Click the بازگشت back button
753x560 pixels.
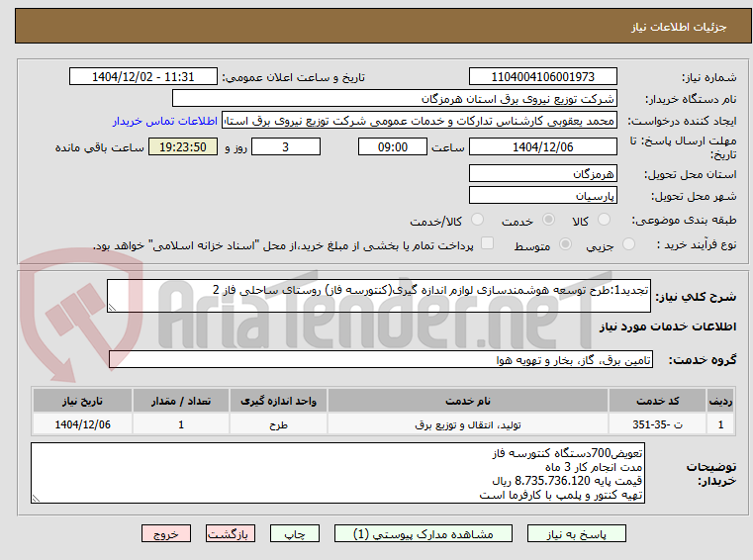(x=230, y=534)
